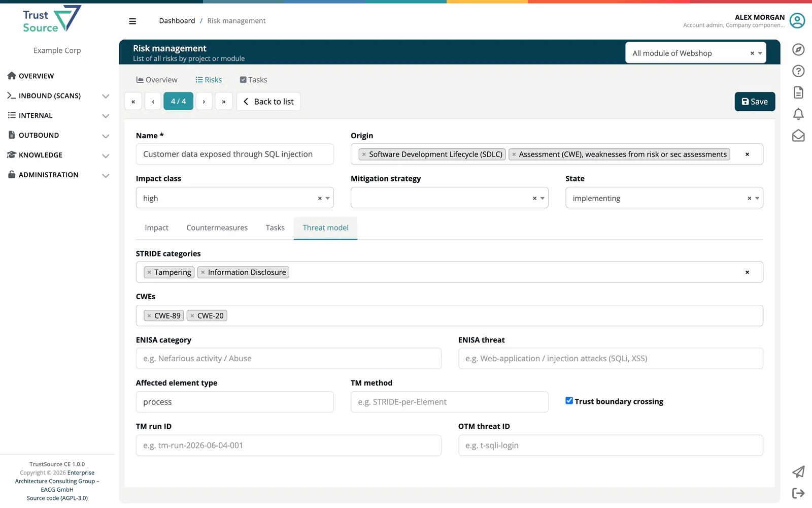
Task: Remove the CWE-20 tag
Action: [x=192, y=316]
